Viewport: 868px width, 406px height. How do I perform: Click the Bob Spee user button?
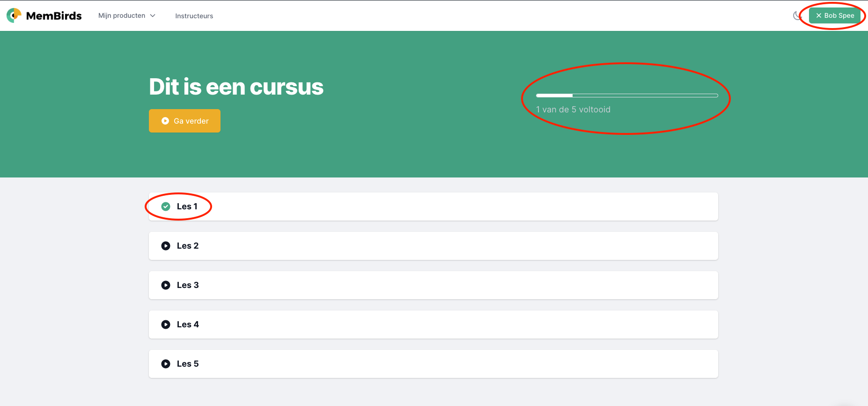835,15
